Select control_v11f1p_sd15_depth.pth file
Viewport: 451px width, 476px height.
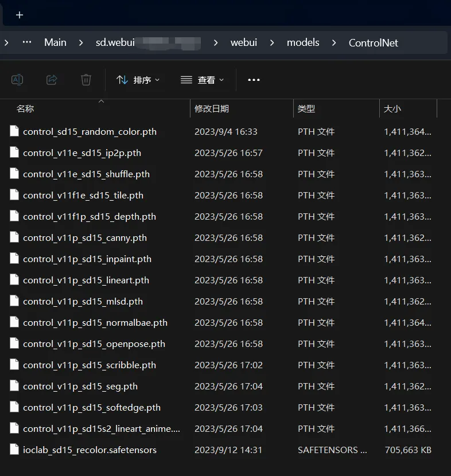tap(90, 216)
